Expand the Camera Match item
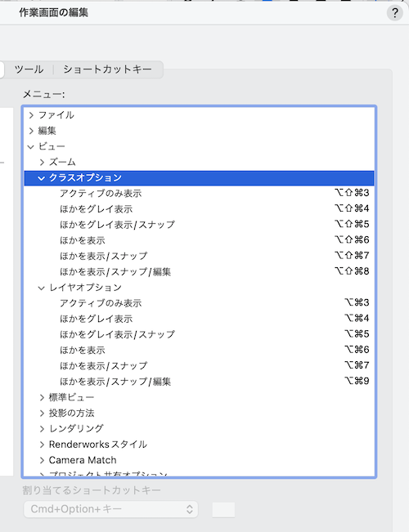Image resolution: width=409 pixels, height=532 pixels. [x=42, y=460]
